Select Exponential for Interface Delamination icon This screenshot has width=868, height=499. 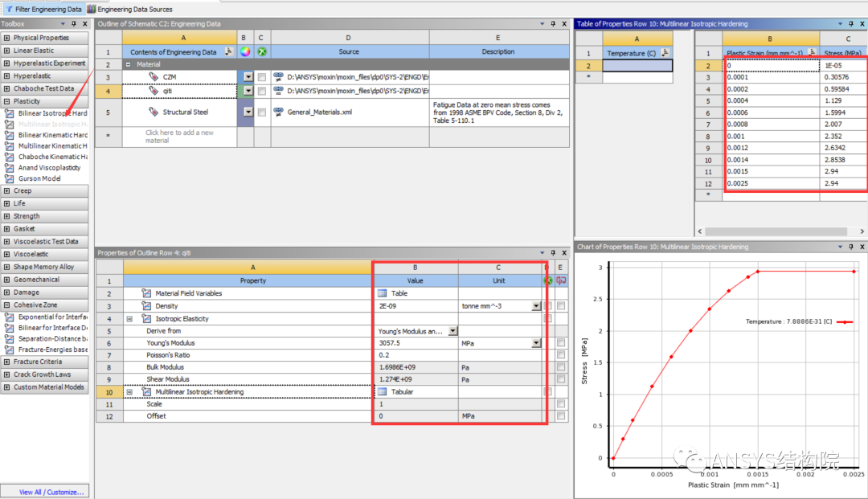pos(10,317)
